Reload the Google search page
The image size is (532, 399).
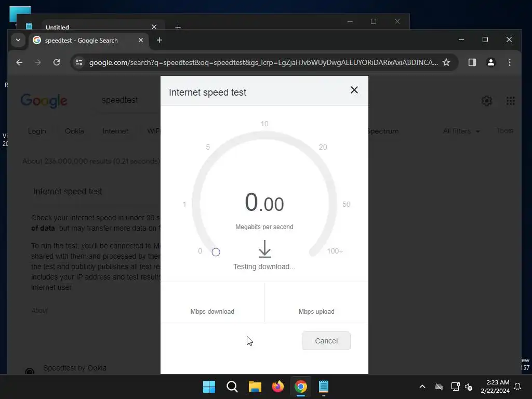pos(57,62)
